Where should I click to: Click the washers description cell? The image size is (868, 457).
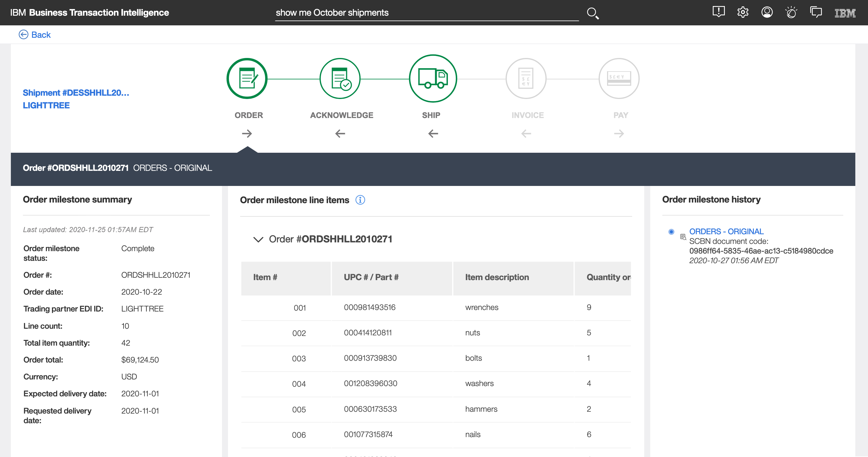tap(479, 383)
